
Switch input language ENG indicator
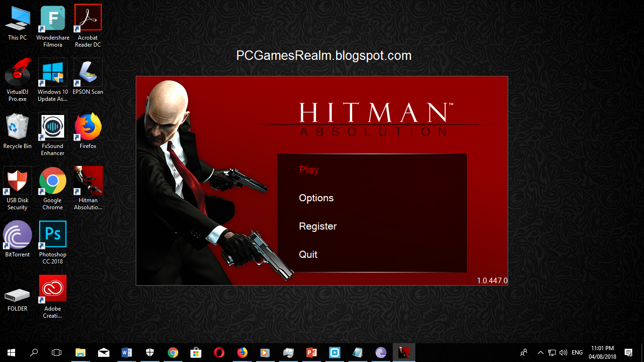(x=577, y=352)
